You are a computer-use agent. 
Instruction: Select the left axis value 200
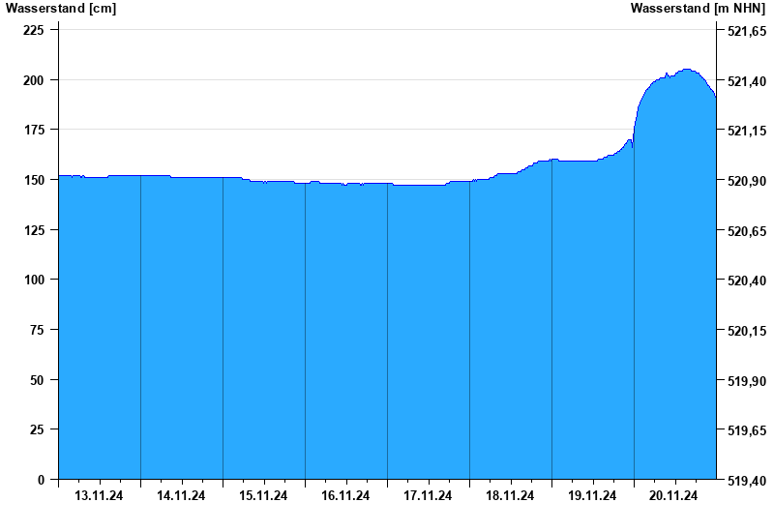pos(34,80)
